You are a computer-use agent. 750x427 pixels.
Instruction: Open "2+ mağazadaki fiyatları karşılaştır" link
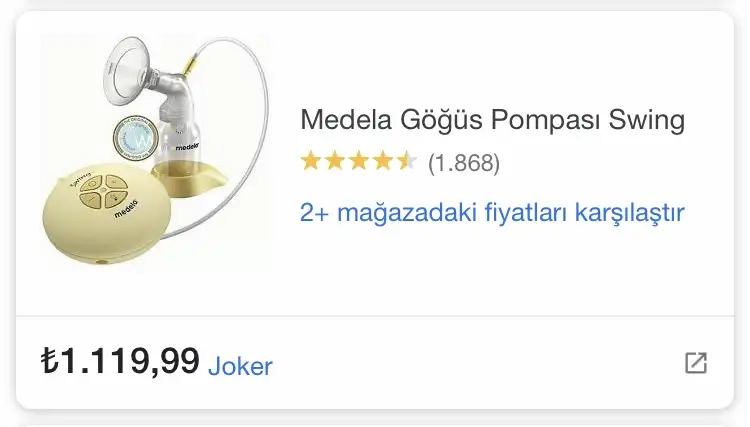[492, 212]
